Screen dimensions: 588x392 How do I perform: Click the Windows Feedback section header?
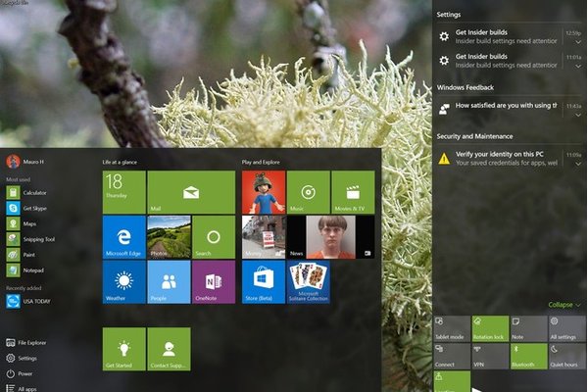pyautogui.click(x=465, y=87)
